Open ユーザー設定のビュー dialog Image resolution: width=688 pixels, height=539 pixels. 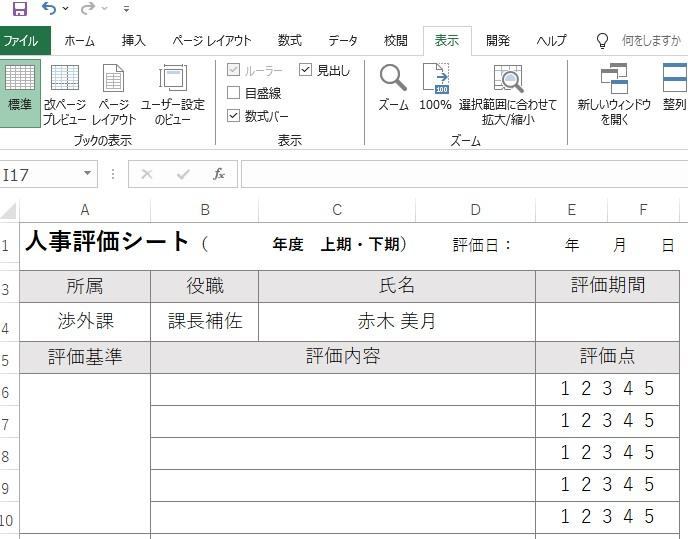[173, 93]
